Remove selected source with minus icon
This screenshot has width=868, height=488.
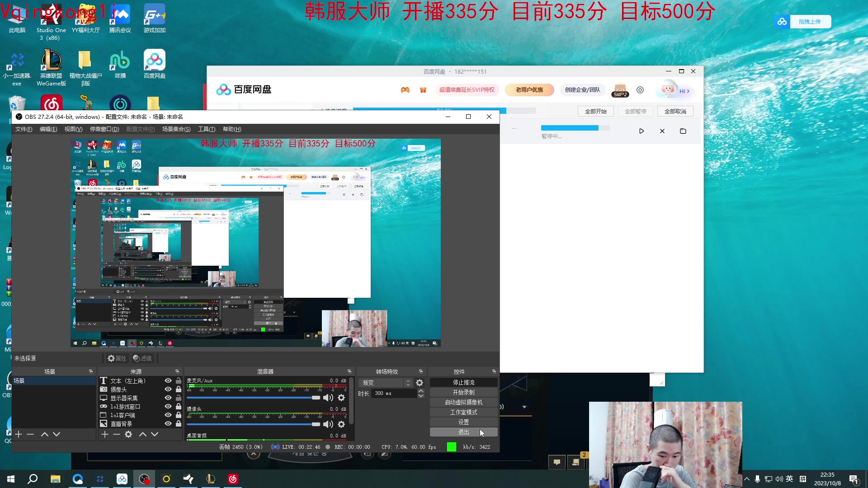[x=117, y=434]
